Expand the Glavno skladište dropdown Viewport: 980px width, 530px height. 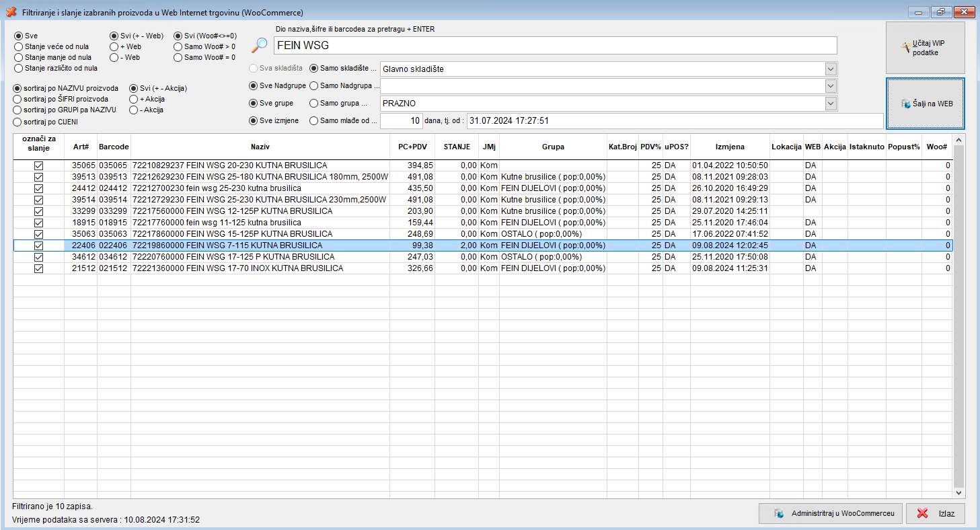point(831,69)
